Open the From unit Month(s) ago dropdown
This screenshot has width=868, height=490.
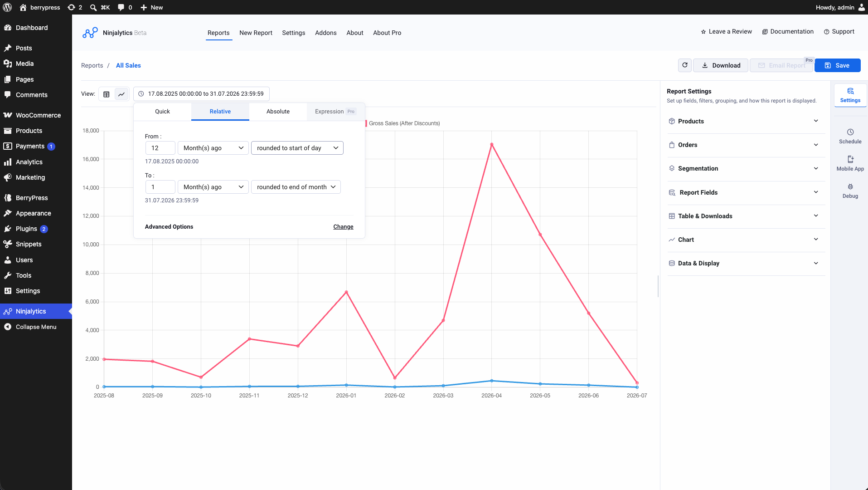pos(213,148)
